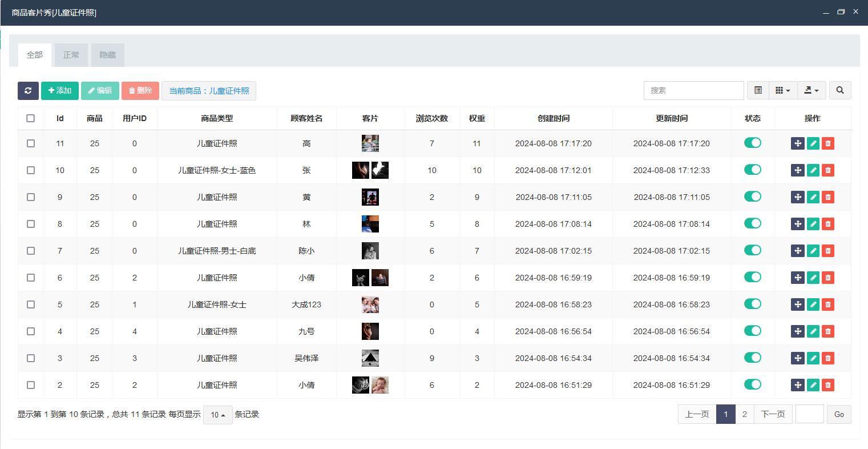Click the edit pencil for customer 吴伟泽
This screenshot has height=449, width=868.
pos(813,358)
